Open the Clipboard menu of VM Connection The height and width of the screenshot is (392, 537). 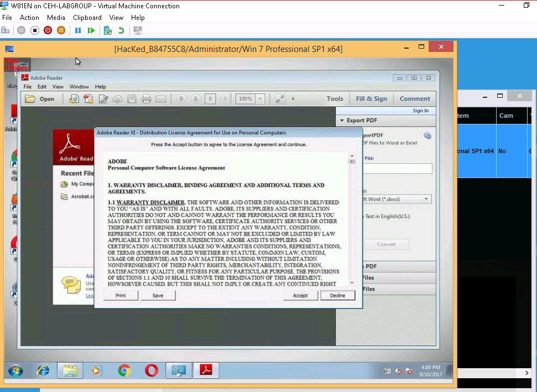pyautogui.click(x=87, y=18)
